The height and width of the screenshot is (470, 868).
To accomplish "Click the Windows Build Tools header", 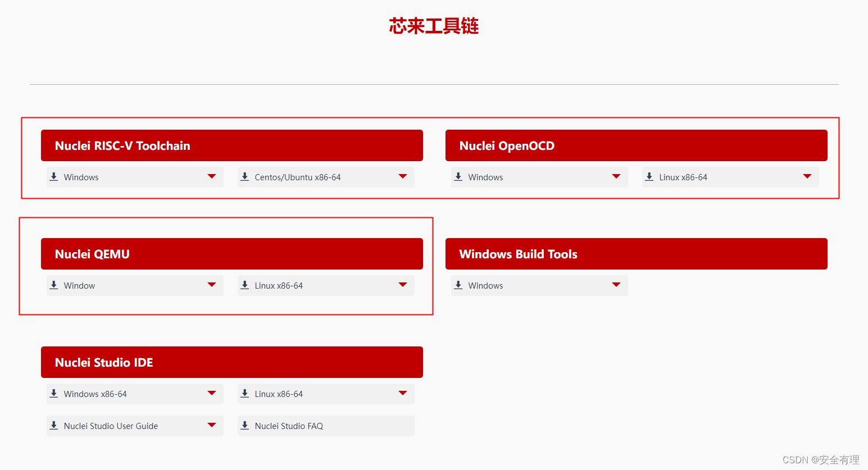I will point(637,254).
